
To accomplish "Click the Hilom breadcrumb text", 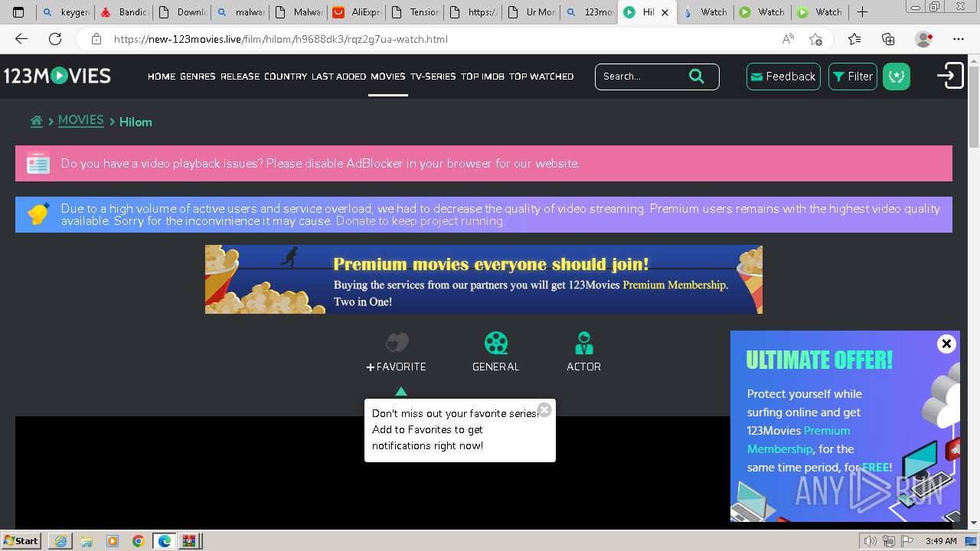I will click(136, 122).
